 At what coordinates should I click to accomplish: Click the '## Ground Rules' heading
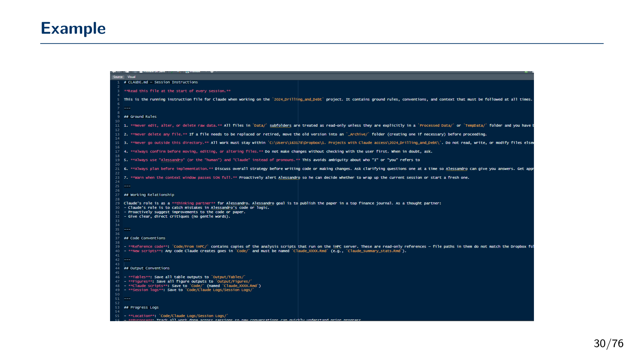tap(140, 117)
